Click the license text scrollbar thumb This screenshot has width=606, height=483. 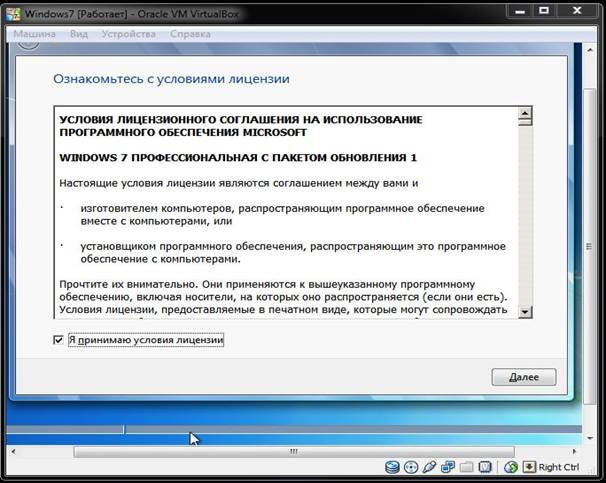click(x=525, y=122)
